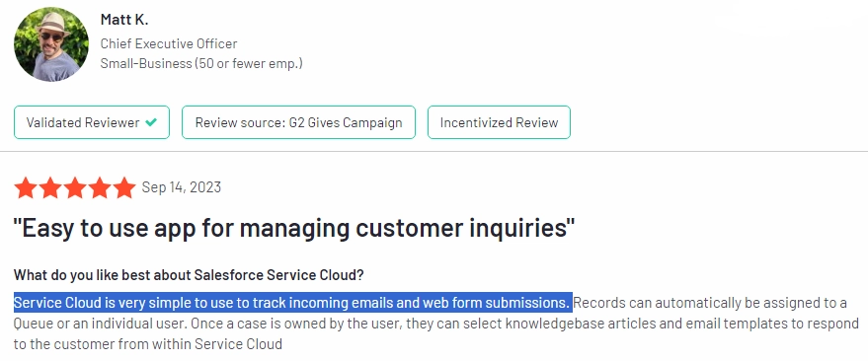Click the fifth rating star
868x361 pixels.
[x=124, y=188]
